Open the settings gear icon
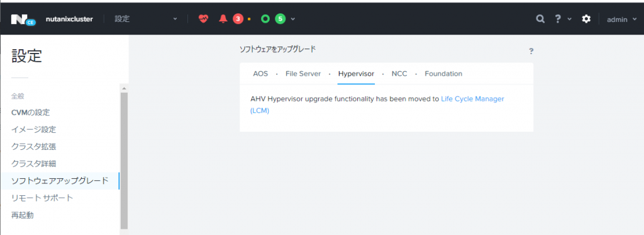 (x=587, y=19)
